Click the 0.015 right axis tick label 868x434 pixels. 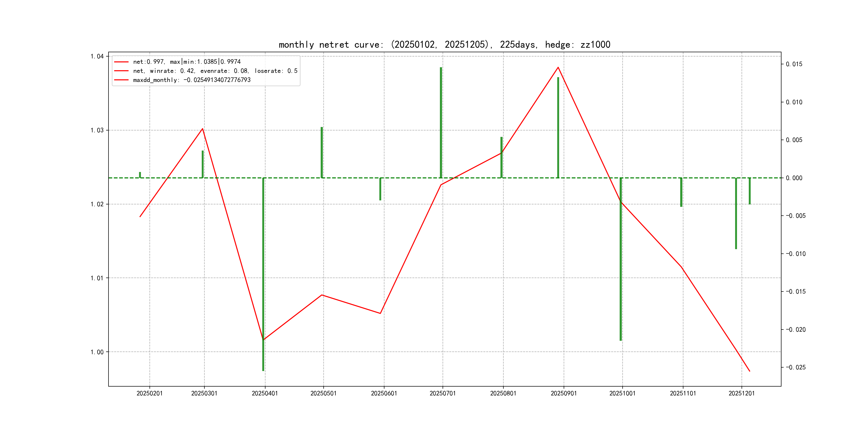click(794, 64)
